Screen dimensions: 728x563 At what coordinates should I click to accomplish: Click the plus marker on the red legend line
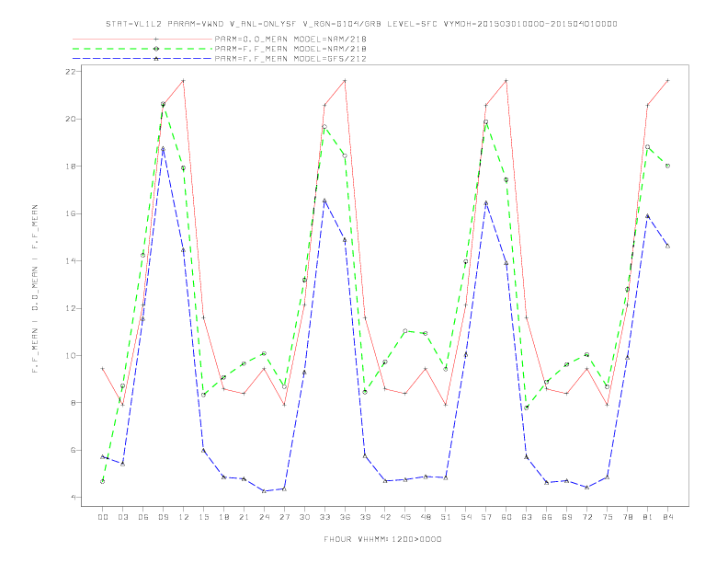(x=156, y=39)
